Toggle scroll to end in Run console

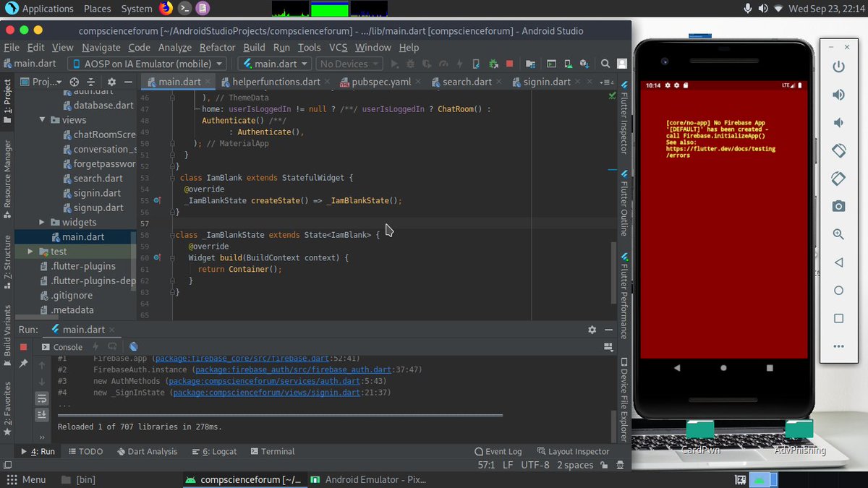[x=42, y=415]
